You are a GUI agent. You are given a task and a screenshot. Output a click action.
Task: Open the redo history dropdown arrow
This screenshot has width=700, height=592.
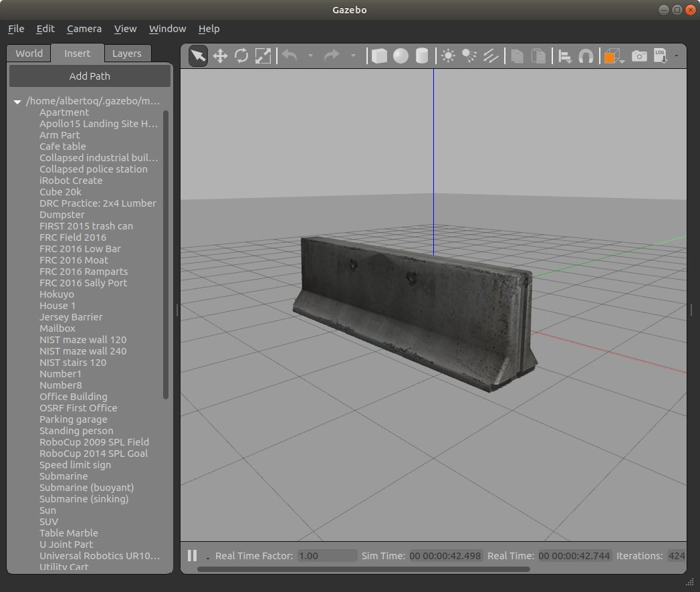click(353, 56)
